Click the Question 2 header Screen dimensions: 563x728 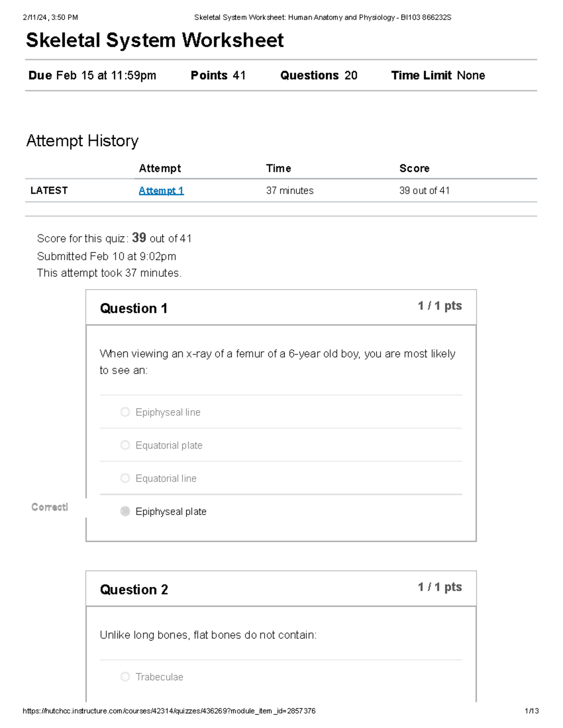pyautogui.click(x=134, y=590)
